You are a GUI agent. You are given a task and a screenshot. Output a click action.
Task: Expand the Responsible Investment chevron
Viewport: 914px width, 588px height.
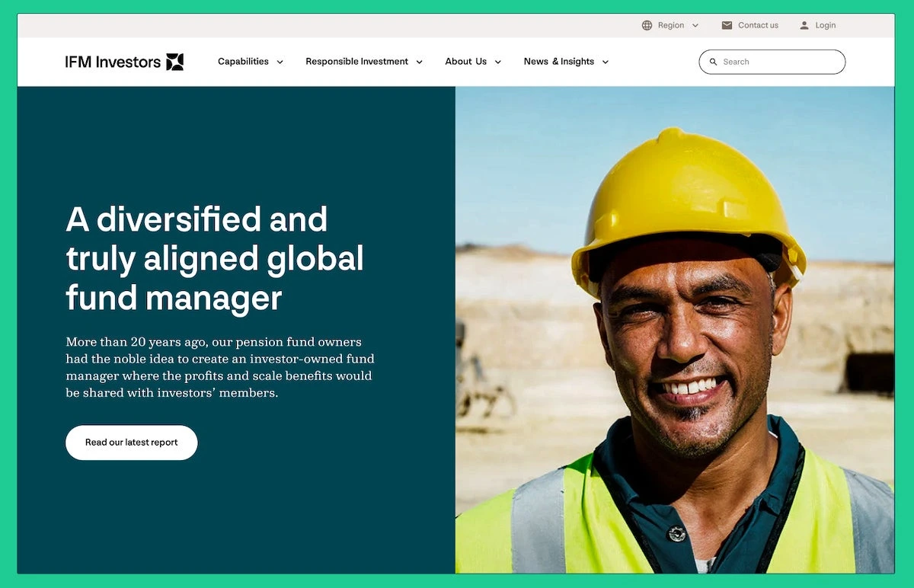(x=419, y=62)
